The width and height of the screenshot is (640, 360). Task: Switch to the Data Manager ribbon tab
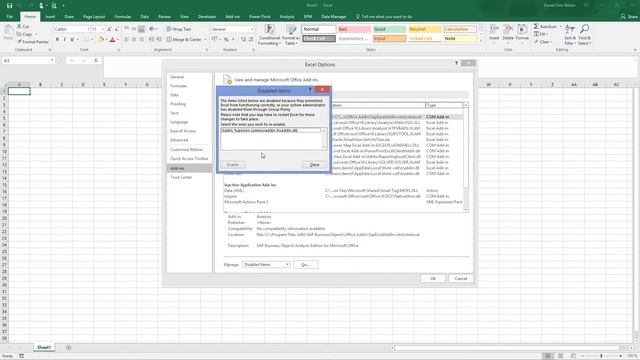333,17
